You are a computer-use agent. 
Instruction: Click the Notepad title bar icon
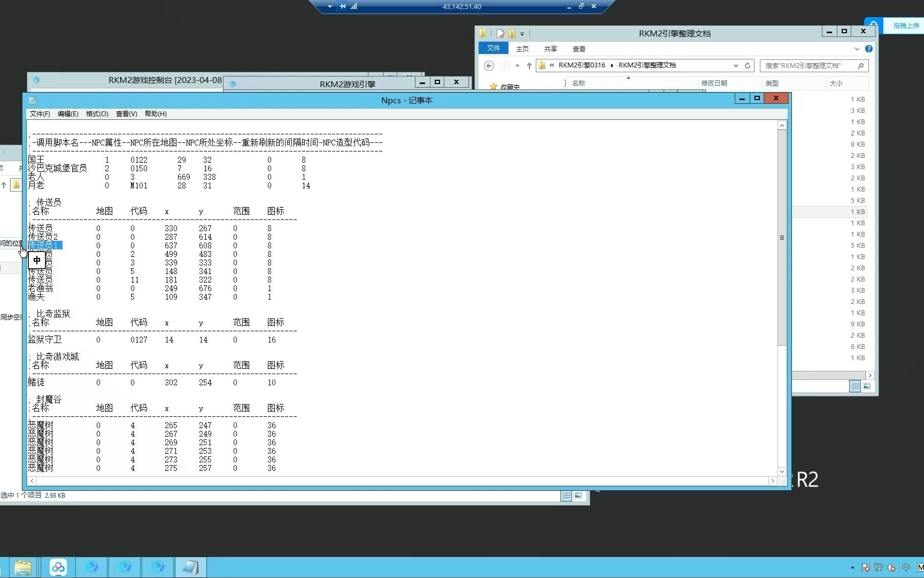(x=32, y=100)
